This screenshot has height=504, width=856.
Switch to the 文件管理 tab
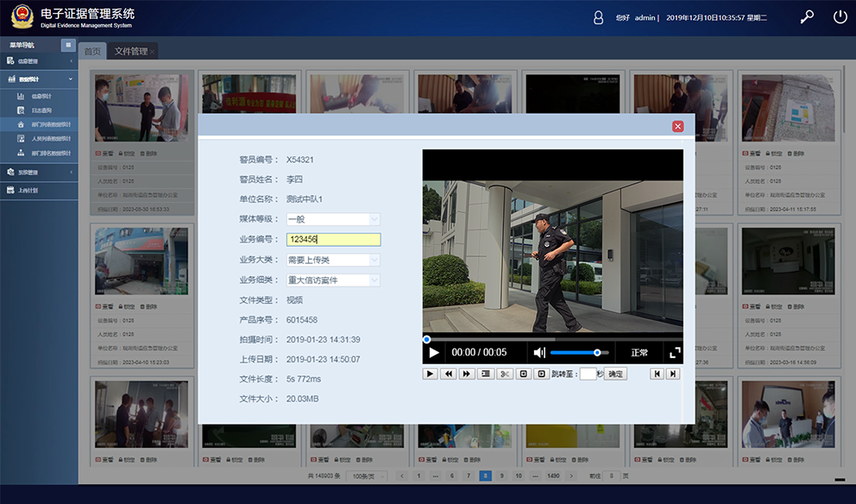[x=131, y=51]
